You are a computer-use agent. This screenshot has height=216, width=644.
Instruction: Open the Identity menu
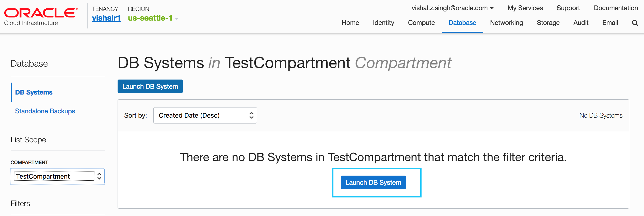click(383, 23)
